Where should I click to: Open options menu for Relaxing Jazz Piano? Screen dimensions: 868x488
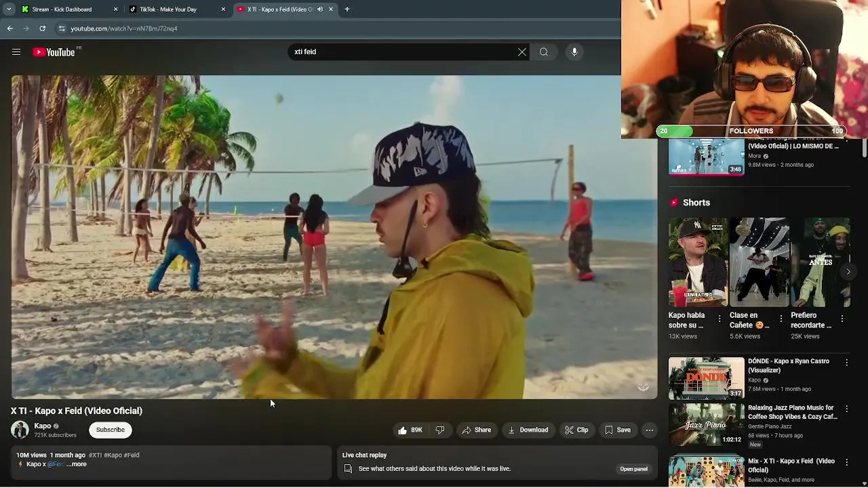coord(846,409)
